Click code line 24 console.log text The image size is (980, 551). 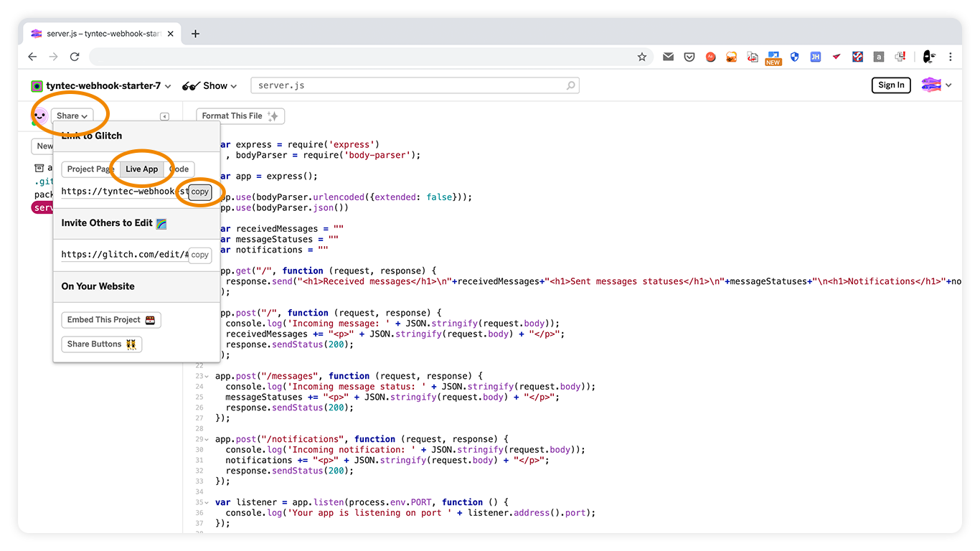click(x=410, y=387)
